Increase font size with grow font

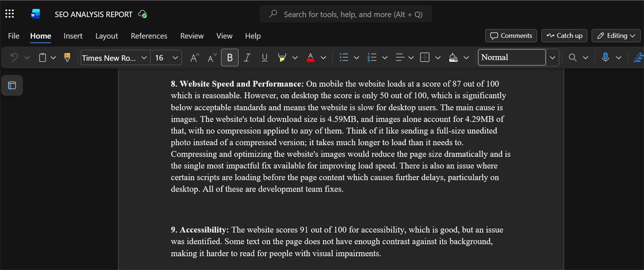point(195,57)
